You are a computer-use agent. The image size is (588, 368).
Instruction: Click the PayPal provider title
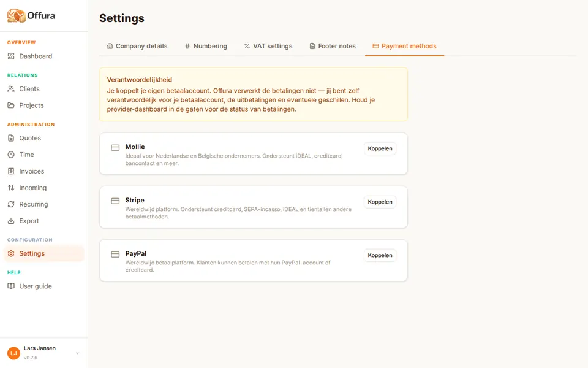(136, 253)
